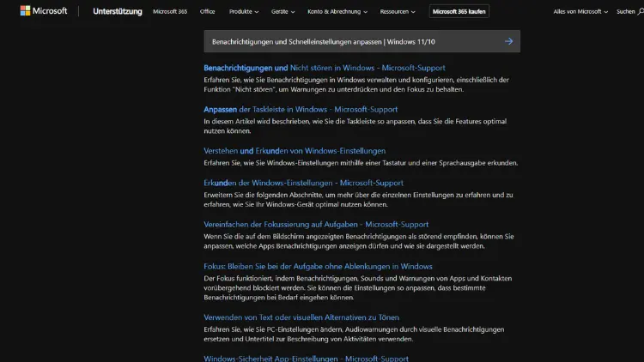Click description starting 'Erfahren Sie, wie Sie PC-Einstellungen'

pos(354,334)
